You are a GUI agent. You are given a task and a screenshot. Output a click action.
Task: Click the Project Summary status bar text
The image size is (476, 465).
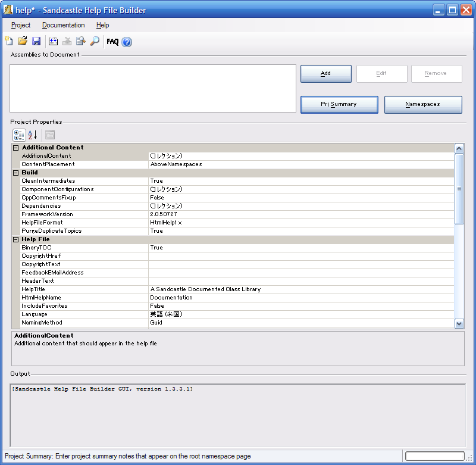click(x=128, y=456)
